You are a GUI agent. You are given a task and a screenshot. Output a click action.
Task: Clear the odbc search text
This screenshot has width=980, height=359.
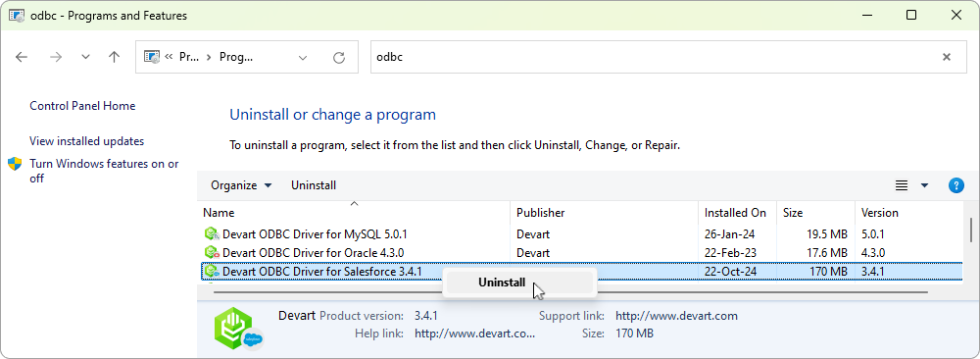(x=947, y=57)
